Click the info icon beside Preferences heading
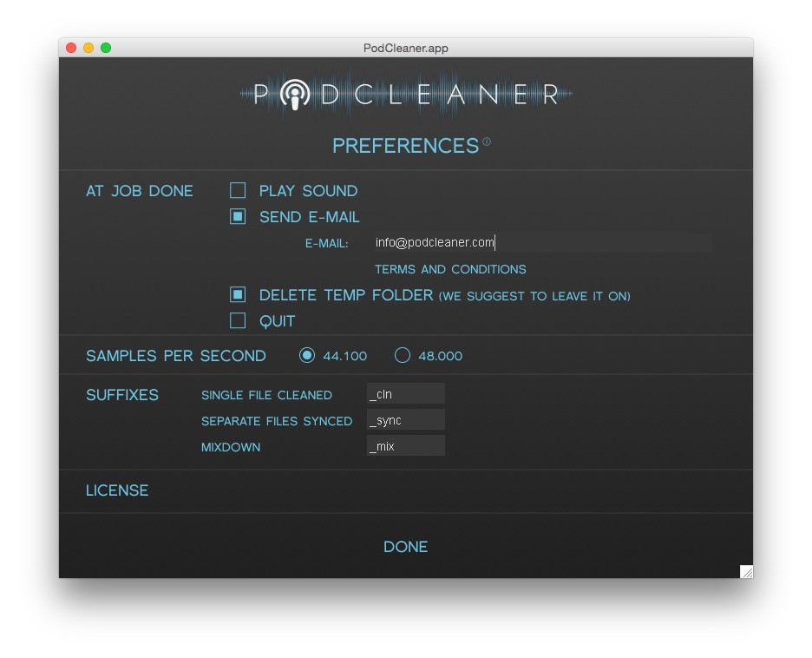Image resolution: width=812 pixels, height=658 pixels. click(487, 141)
